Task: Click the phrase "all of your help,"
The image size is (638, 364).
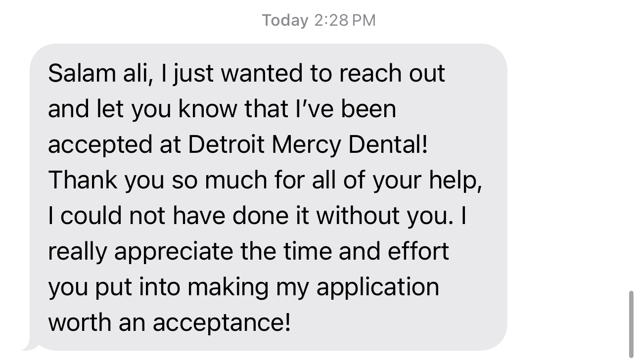Action: [x=397, y=180]
